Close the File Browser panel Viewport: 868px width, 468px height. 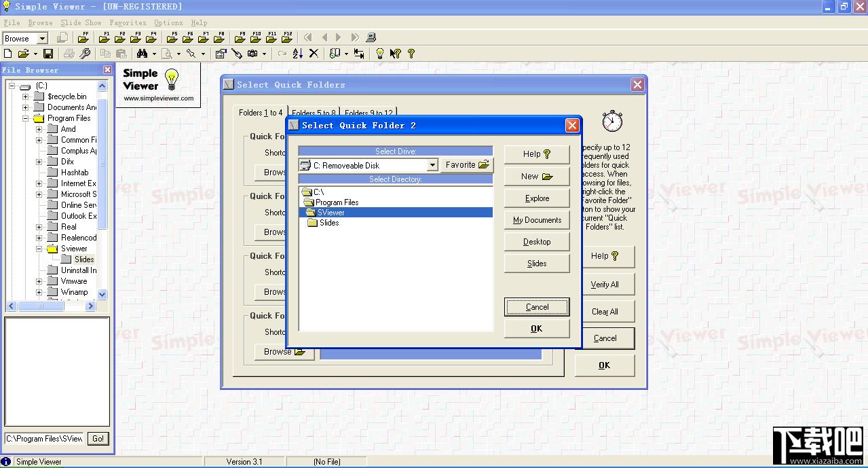point(107,70)
